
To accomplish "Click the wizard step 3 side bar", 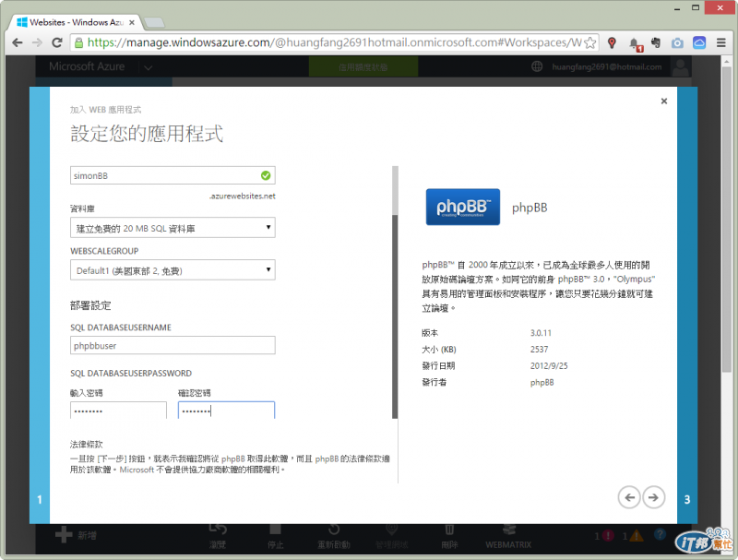I will click(687, 305).
